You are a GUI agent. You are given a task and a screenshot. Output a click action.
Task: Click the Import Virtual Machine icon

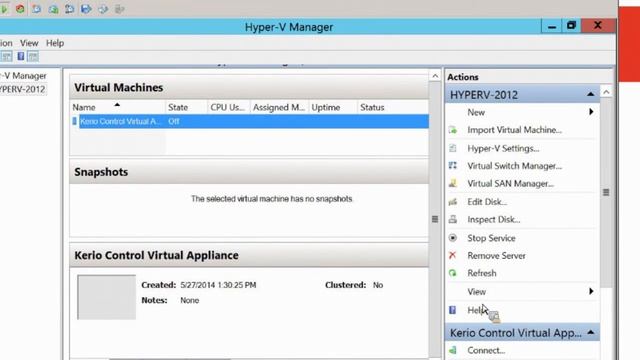click(453, 130)
